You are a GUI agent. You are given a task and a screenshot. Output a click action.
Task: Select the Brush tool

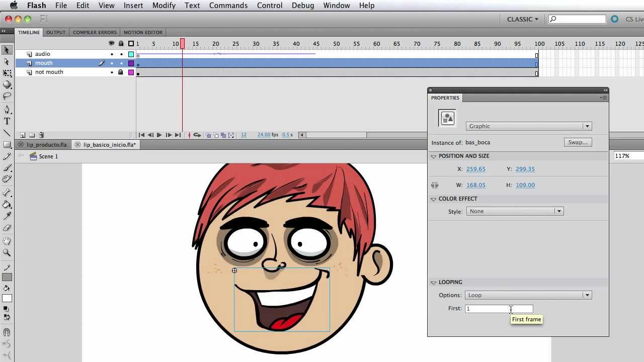click(x=7, y=168)
